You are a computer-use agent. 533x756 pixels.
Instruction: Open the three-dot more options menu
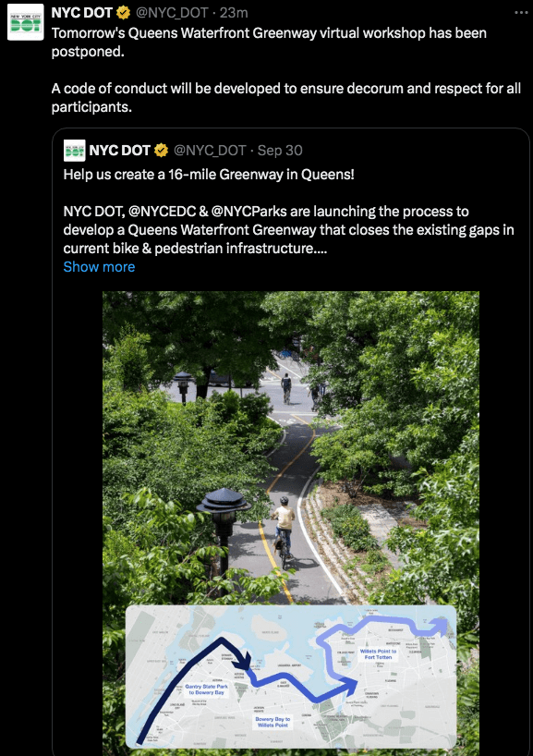point(521,13)
